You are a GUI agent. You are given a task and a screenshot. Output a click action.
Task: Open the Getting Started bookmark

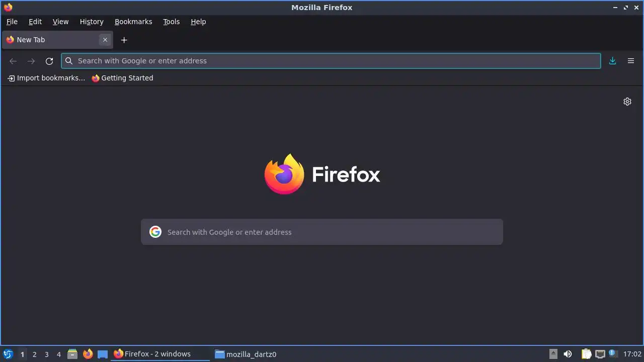click(122, 78)
